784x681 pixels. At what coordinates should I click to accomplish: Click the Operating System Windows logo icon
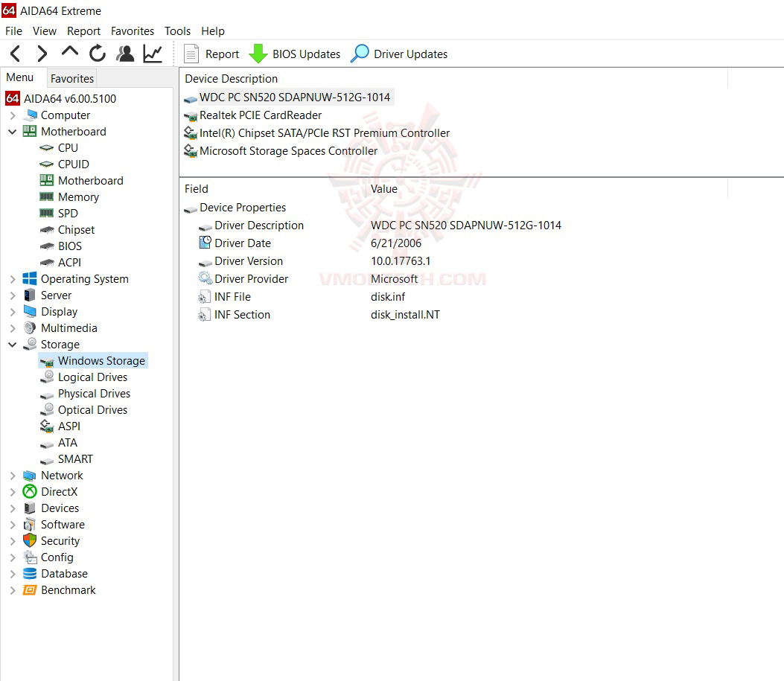tap(30, 279)
